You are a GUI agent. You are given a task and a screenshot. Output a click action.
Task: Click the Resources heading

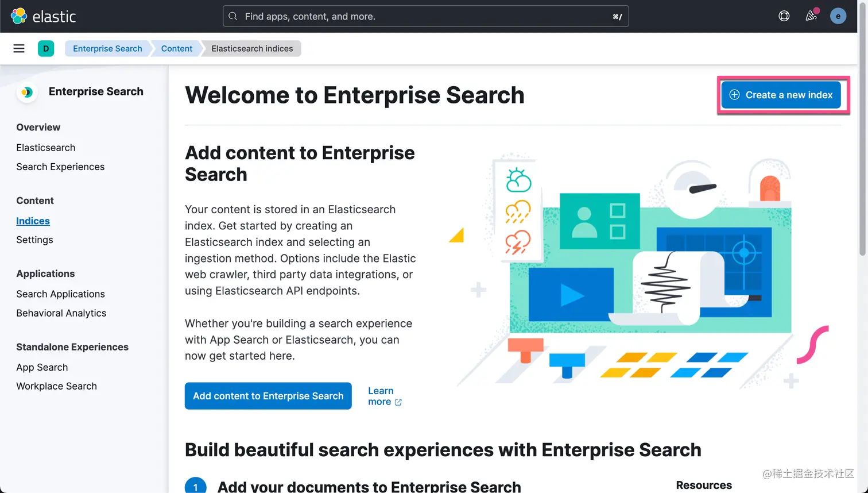click(704, 485)
